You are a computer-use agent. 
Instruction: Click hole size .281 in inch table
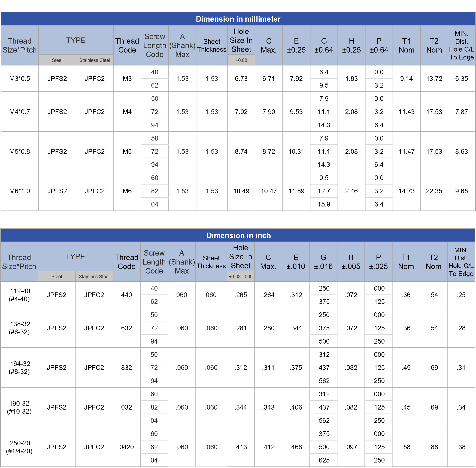241,328
